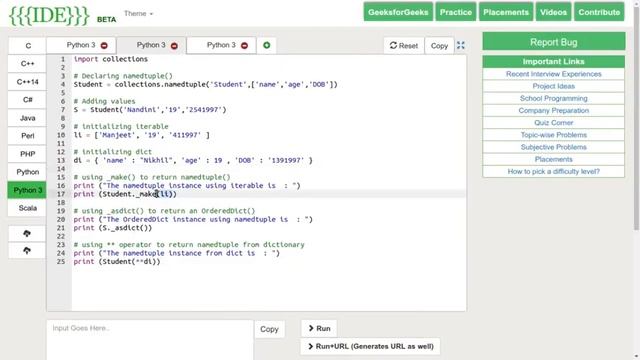640x360 pixels.
Task: Run the code
Action: click(319, 328)
